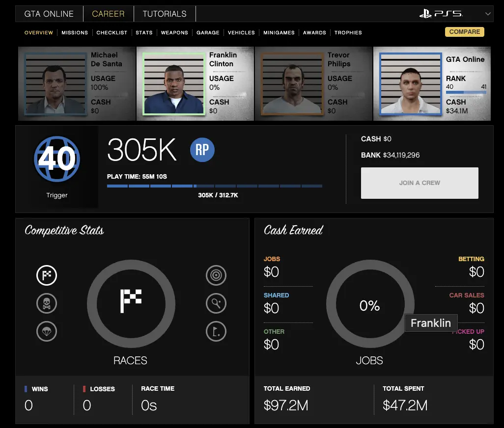Open the GARAGE section
504x428 pixels.
coord(208,33)
